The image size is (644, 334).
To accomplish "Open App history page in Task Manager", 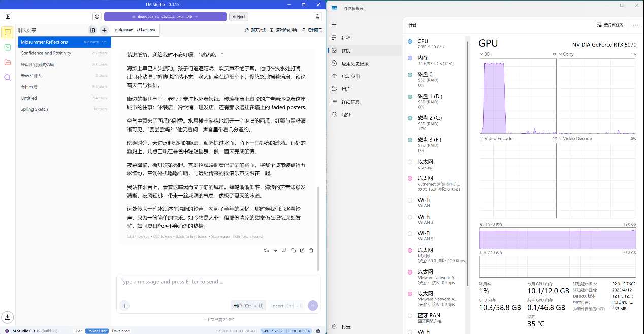I will tap(364, 64).
